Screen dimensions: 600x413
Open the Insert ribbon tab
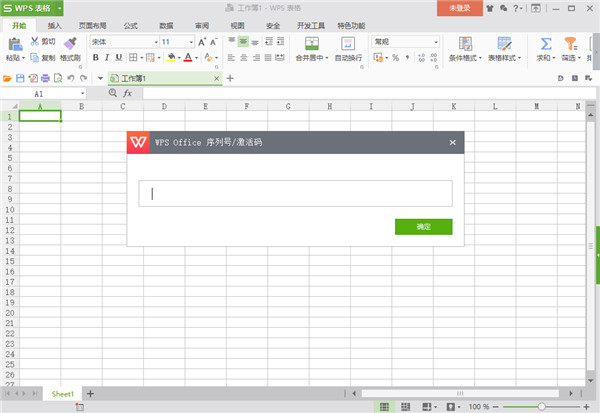[x=54, y=26]
